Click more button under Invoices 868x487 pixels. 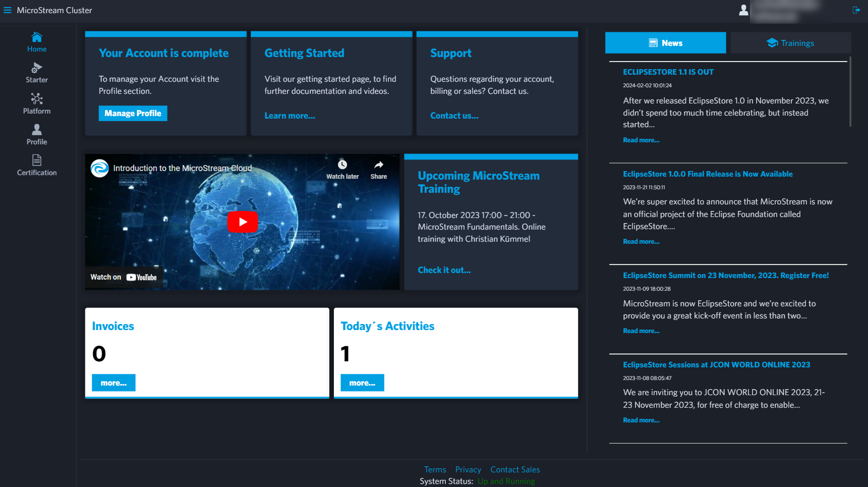(x=113, y=383)
